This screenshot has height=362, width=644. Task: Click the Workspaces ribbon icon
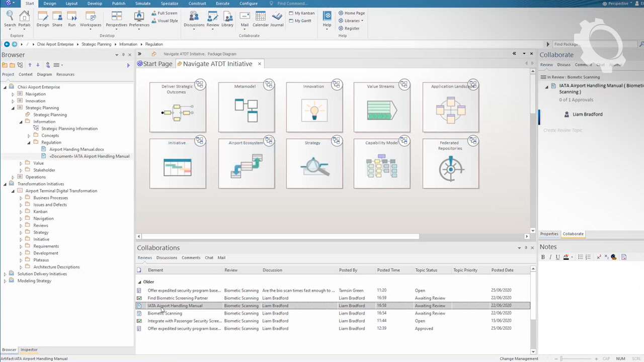(91, 18)
